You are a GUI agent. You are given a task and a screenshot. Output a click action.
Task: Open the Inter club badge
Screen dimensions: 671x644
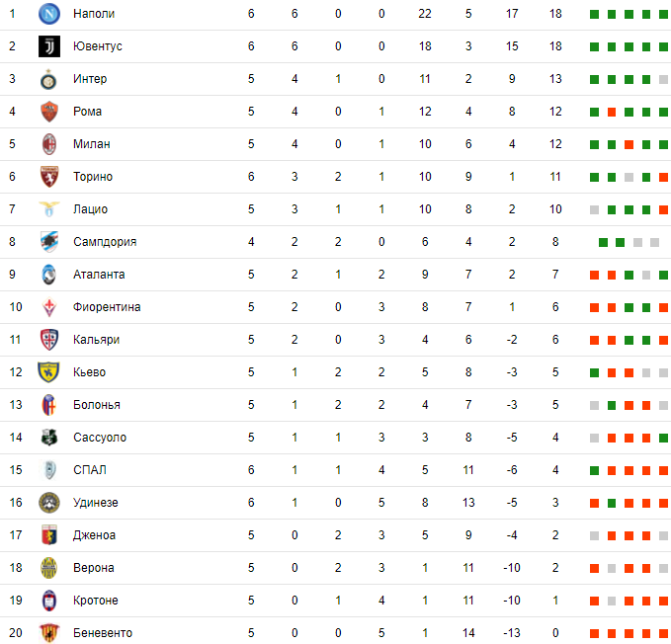(49, 79)
